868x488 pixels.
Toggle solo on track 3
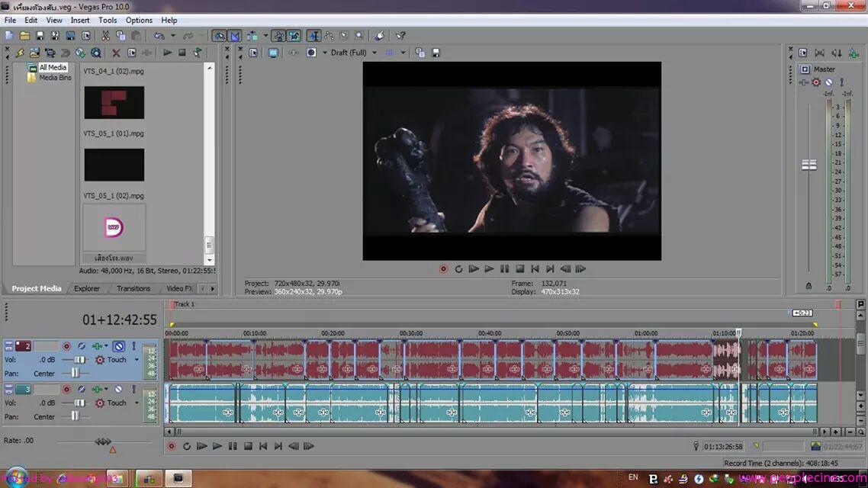(x=133, y=389)
